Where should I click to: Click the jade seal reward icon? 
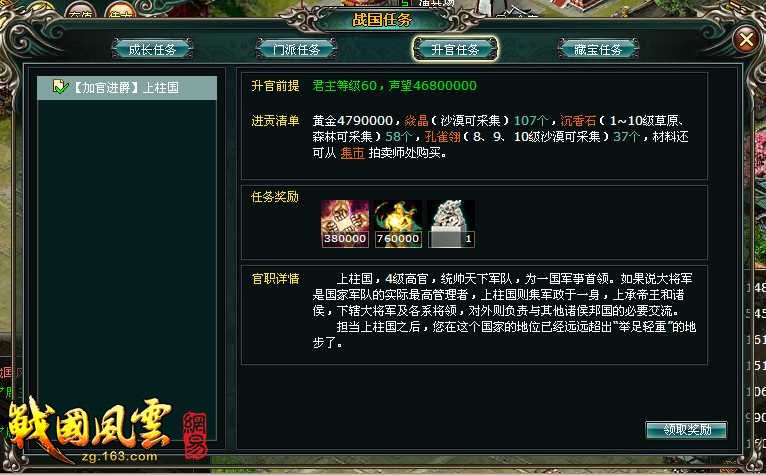[451, 223]
